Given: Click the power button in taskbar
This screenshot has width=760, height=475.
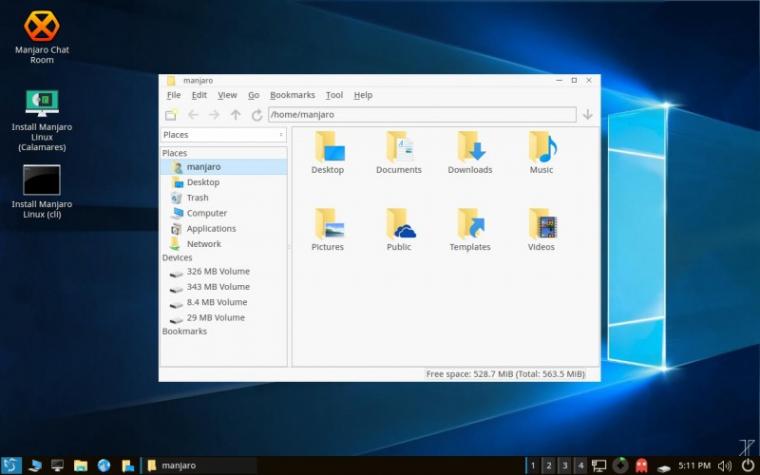Looking at the screenshot, I should click(x=749, y=466).
